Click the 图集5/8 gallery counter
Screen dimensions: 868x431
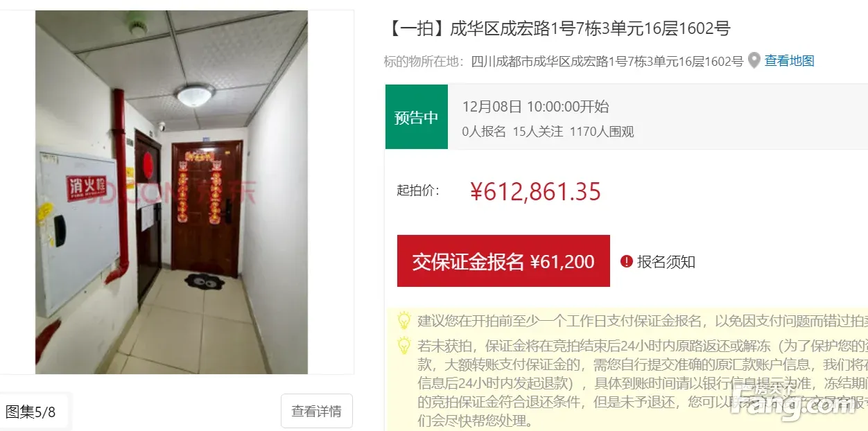tap(31, 412)
